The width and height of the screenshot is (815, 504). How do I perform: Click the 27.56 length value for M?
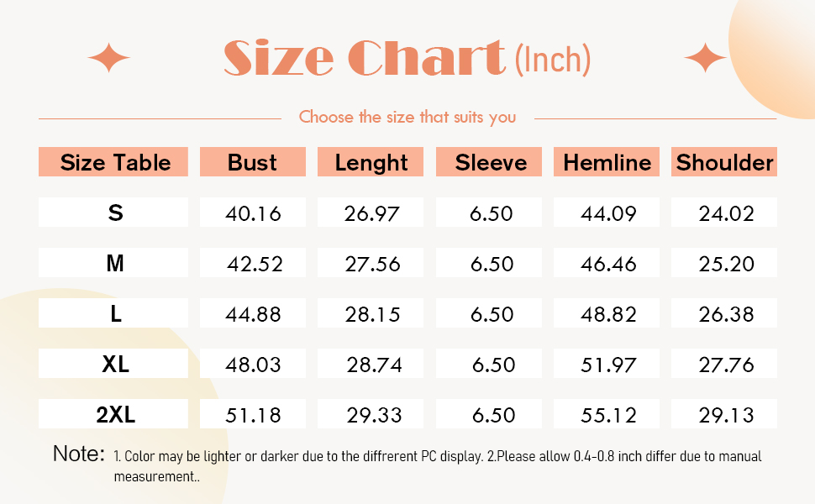click(x=372, y=264)
